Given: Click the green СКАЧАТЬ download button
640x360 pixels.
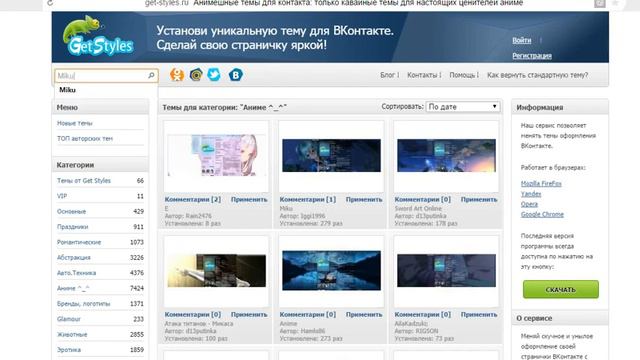Looking at the screenshot, I should click(x=561, y=289).
